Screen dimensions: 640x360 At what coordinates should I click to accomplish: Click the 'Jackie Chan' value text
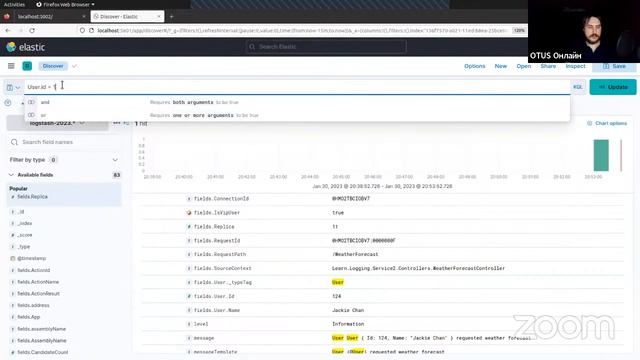pyautogui.click(x=348, y=310)
